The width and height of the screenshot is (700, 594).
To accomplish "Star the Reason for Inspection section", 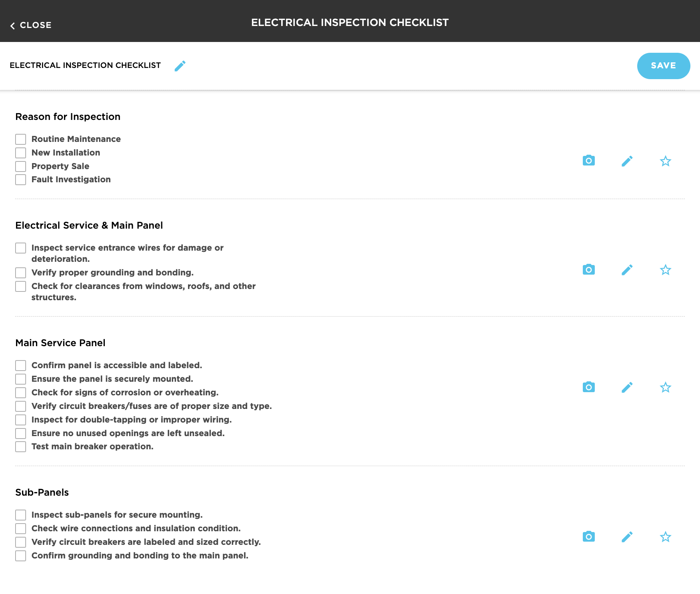I will 665,161.
